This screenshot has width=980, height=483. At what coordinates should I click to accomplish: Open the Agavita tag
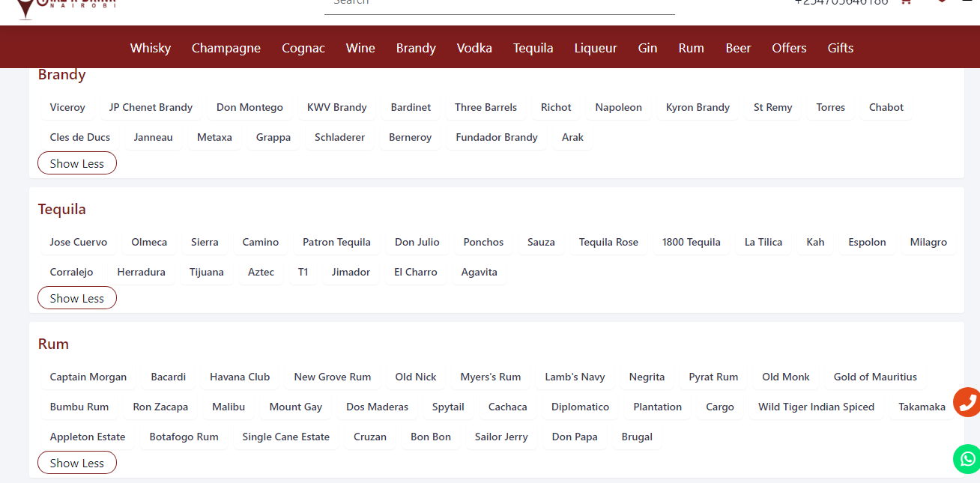pos(479,272)
